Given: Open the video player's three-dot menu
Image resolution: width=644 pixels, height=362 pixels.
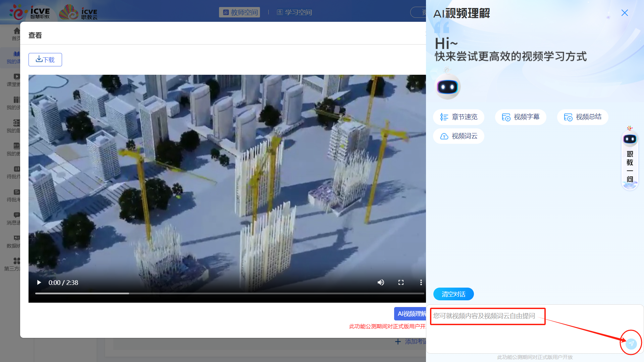Looking at the screenshot, I should click(421, 283).
